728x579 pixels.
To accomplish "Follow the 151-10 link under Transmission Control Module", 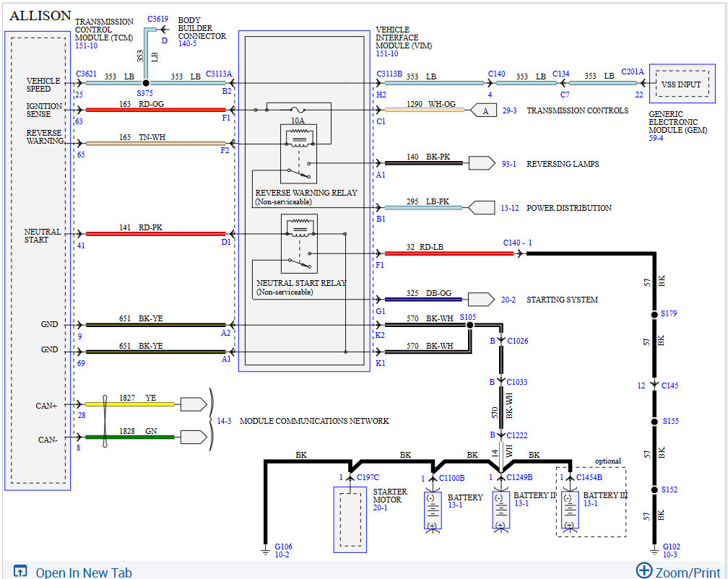I will (87, 45).
